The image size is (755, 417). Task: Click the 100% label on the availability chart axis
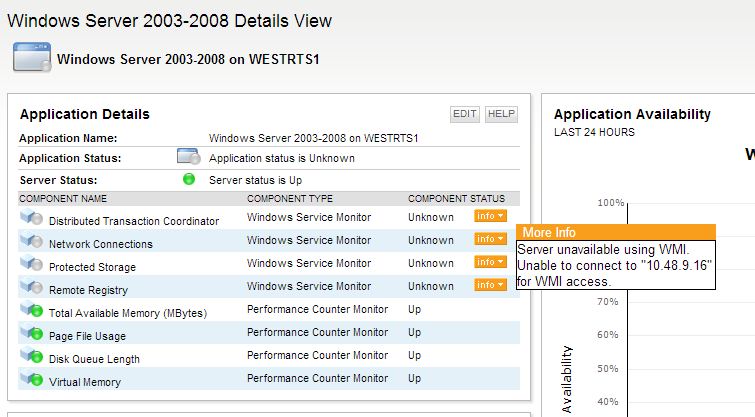click(611, 203)
